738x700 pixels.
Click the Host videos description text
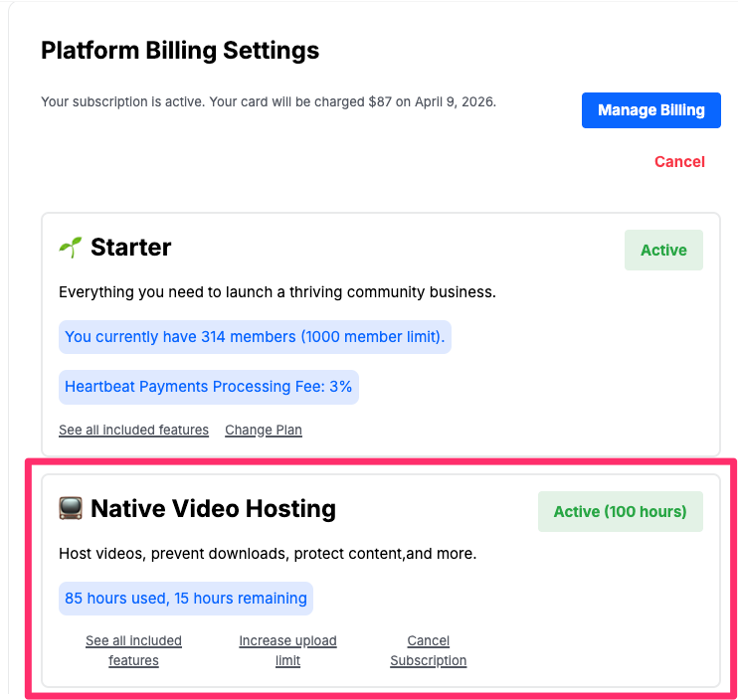pyautogui.click(x=267, y=554)
